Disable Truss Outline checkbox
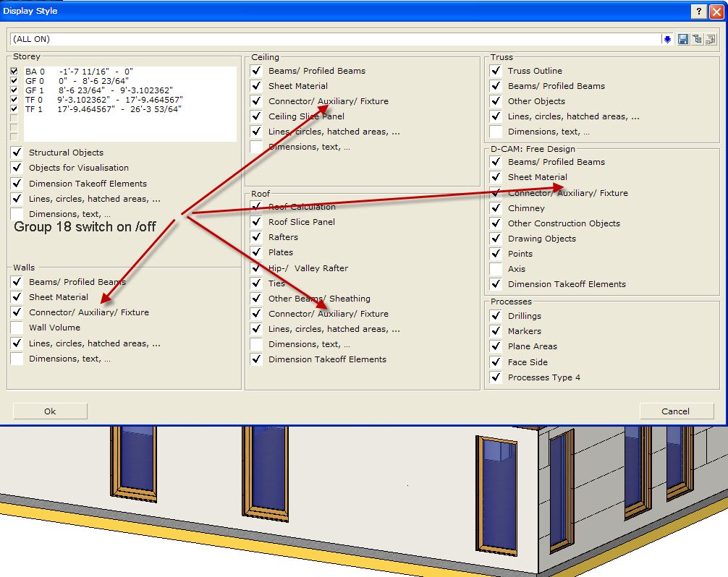This screenshot has width=728, height=577. (496, 71)
